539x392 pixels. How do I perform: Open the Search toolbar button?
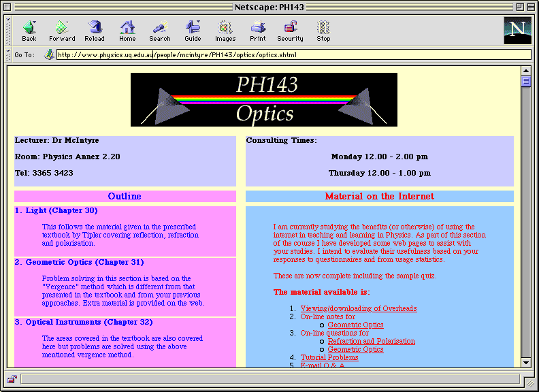coord(160,30)
